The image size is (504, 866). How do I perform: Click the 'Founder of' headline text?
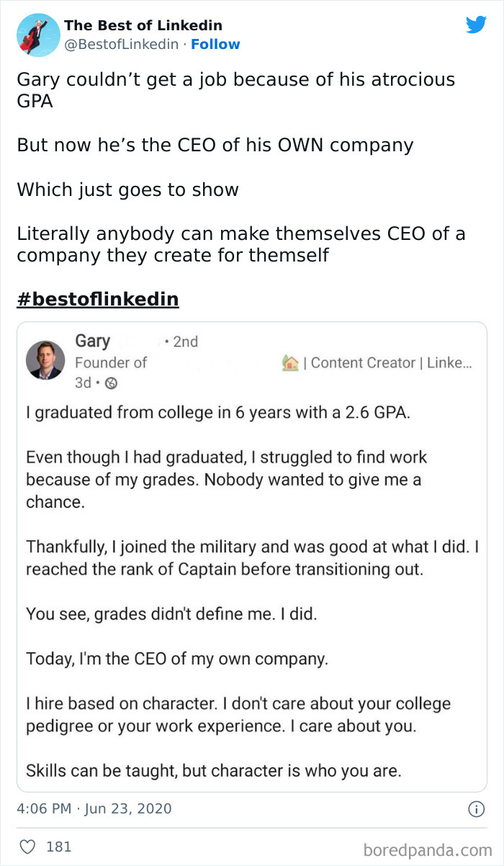coord(111,362)
